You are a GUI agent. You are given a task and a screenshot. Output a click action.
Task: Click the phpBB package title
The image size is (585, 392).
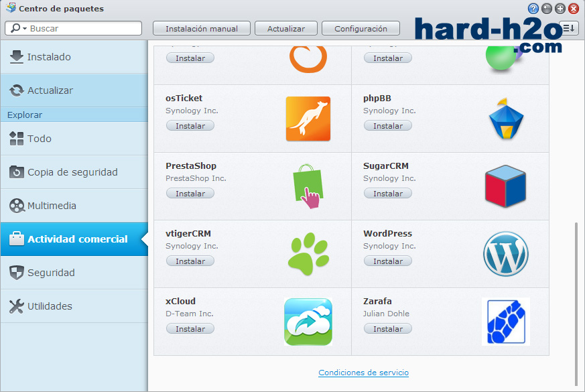377,98
